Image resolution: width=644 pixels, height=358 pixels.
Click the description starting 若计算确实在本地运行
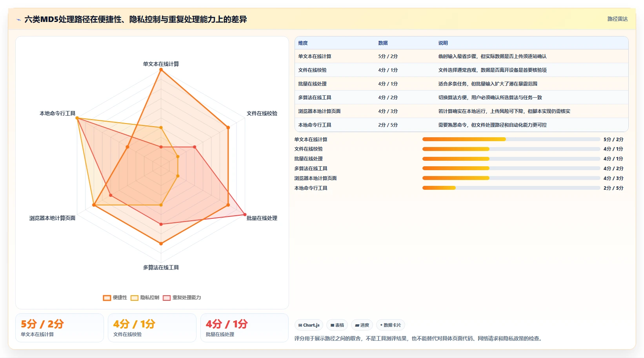coord(504,111)
